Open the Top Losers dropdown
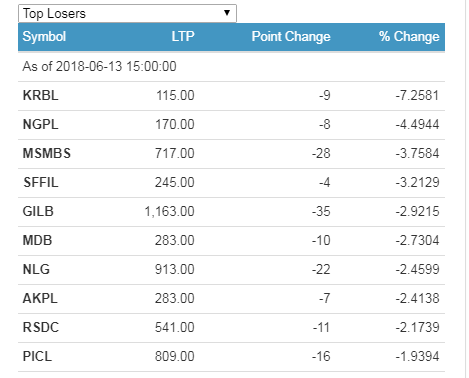Image resolution: width=469 pixels, height=378 pixels. (x=127, y=13)
